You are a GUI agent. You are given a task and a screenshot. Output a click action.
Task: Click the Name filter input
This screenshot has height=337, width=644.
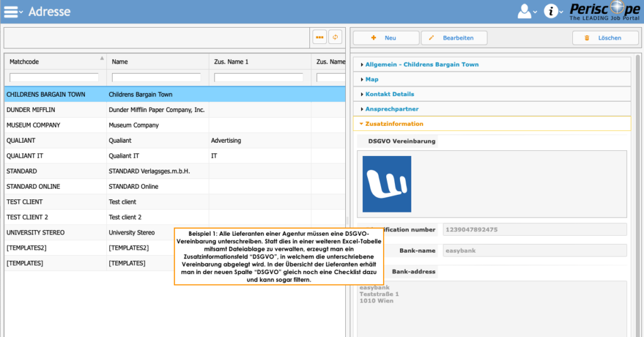156,77
